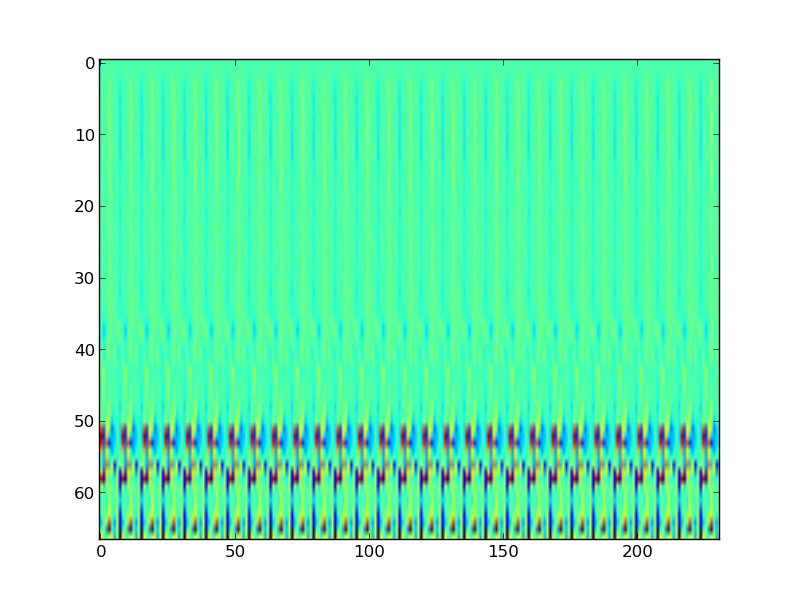Click the x-axis tick label 0
This screenshot has height=600, width=800.
point(100,553)
